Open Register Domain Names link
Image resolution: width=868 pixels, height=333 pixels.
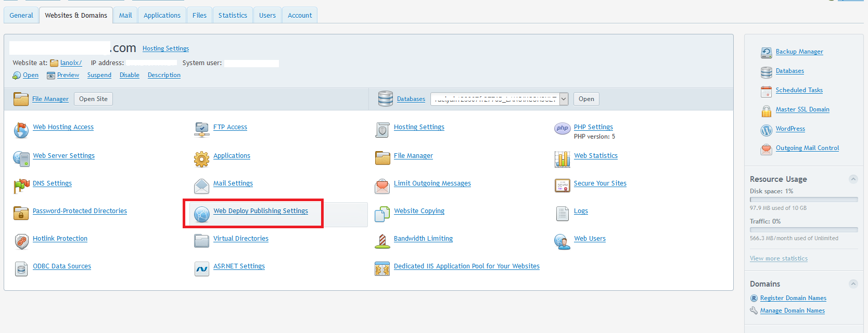click(793, 298)
